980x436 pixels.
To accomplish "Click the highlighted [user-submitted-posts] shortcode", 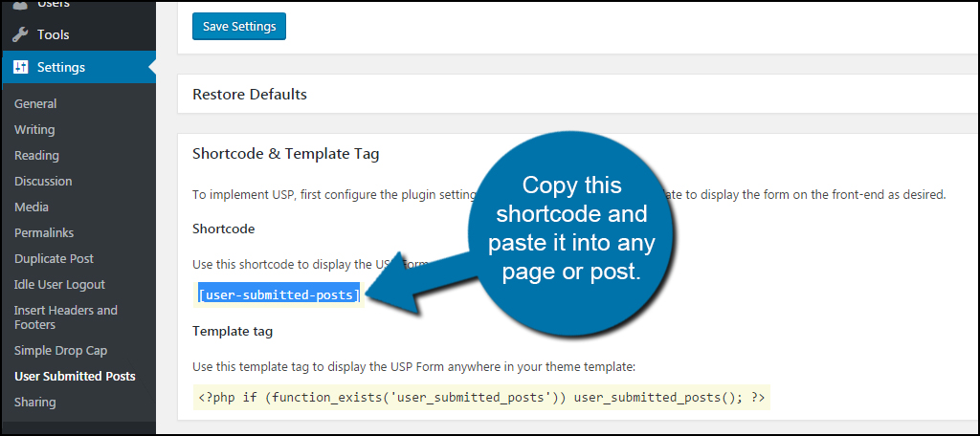I will (x=278, y=294).
